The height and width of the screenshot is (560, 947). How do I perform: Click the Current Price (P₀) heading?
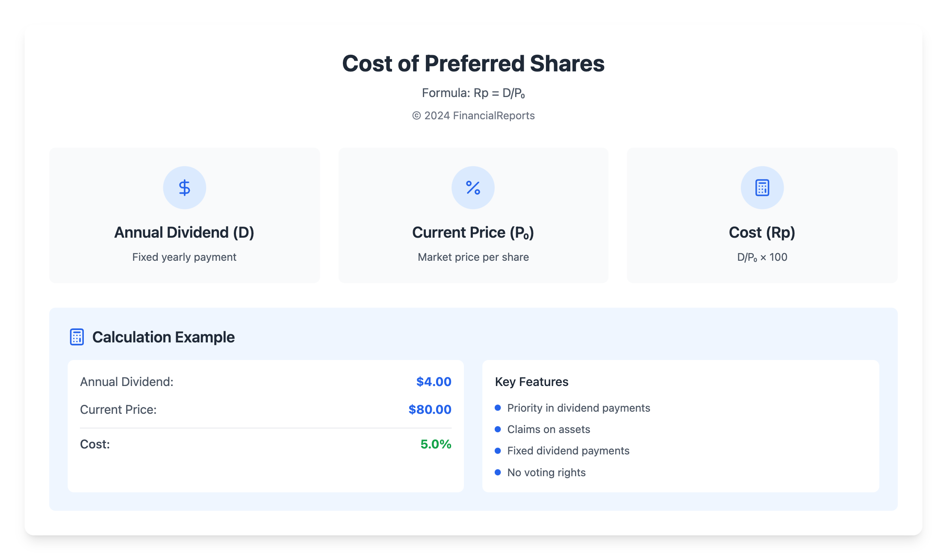(473, 233)
